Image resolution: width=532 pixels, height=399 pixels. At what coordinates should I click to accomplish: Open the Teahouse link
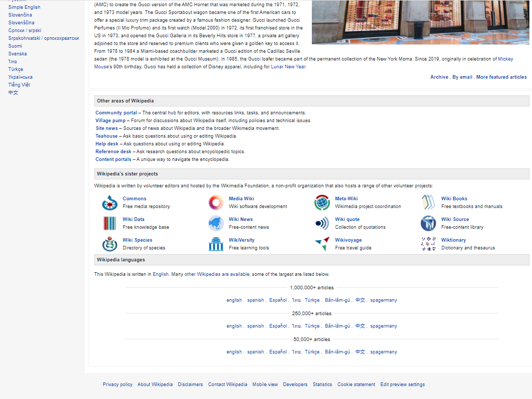[106, 136]
